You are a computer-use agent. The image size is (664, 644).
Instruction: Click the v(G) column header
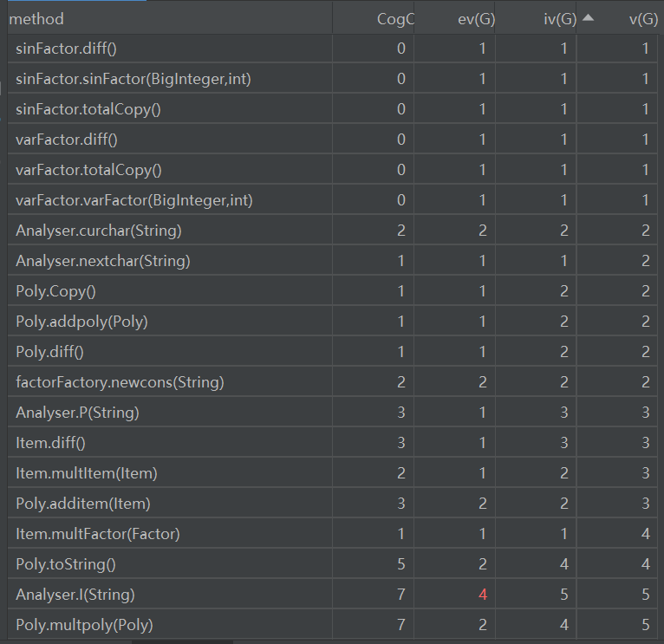click(x=642, y=19)
